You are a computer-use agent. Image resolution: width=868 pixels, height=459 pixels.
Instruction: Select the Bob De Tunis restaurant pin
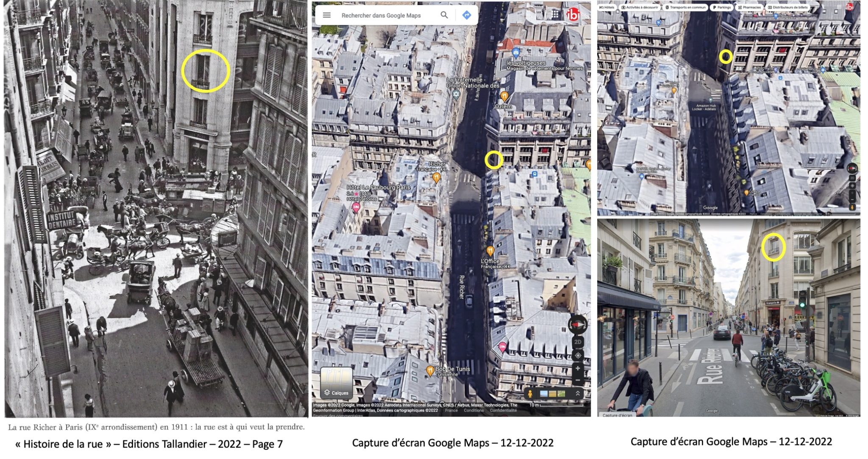(x=430, y=371)
